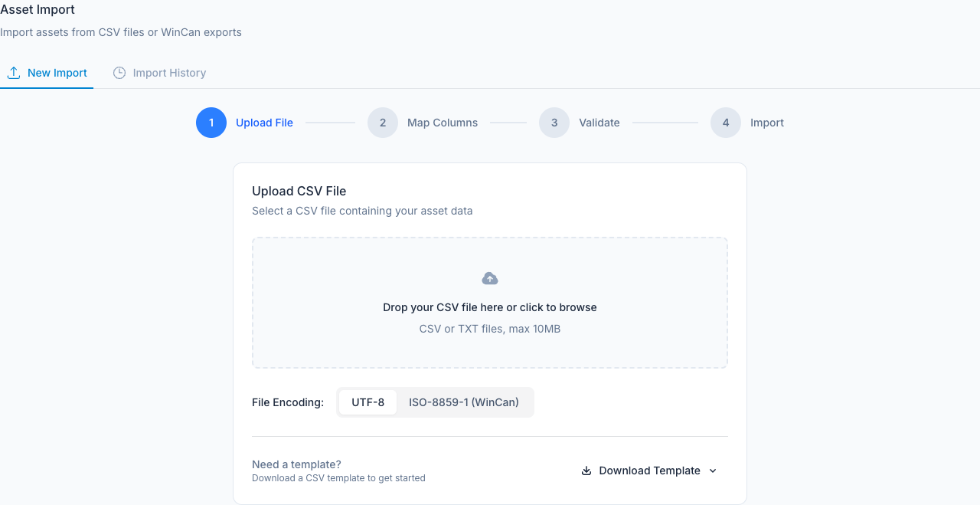
Task: Click the 'Asset Import' page title
Action: click(x=38, y=10)
